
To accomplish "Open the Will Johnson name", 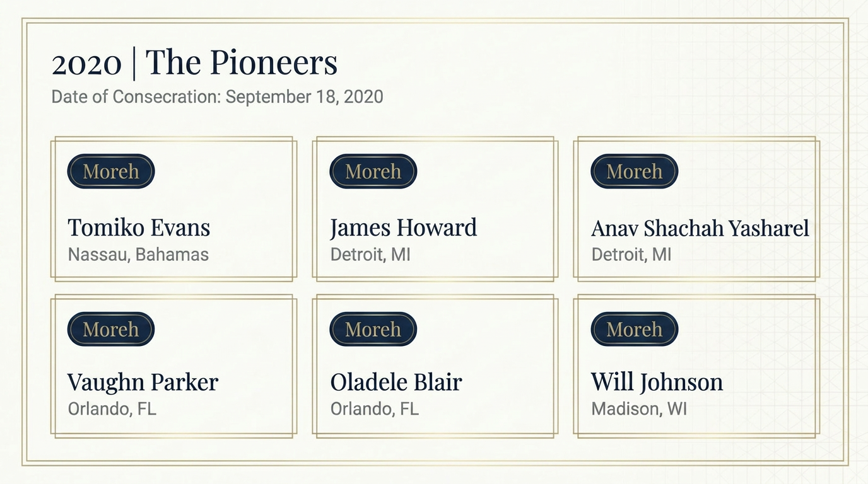I will pos(657,383).
